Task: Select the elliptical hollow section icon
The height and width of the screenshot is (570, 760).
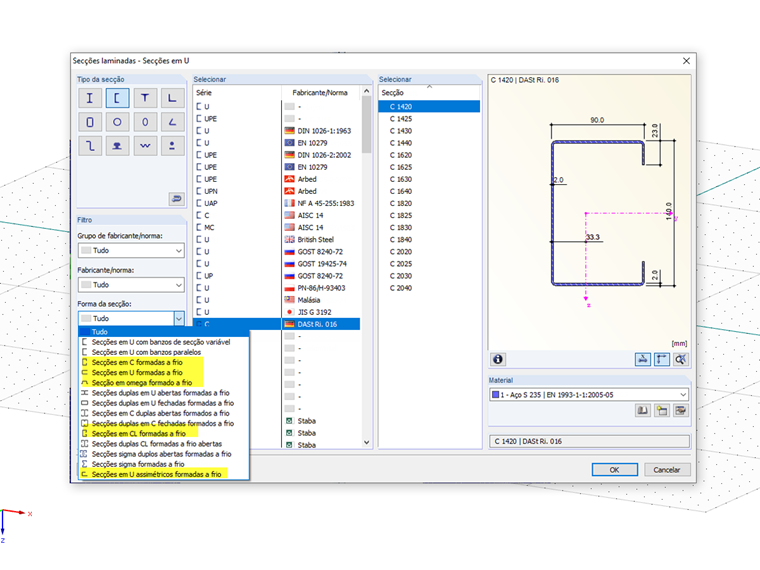Action: point(145,122)
